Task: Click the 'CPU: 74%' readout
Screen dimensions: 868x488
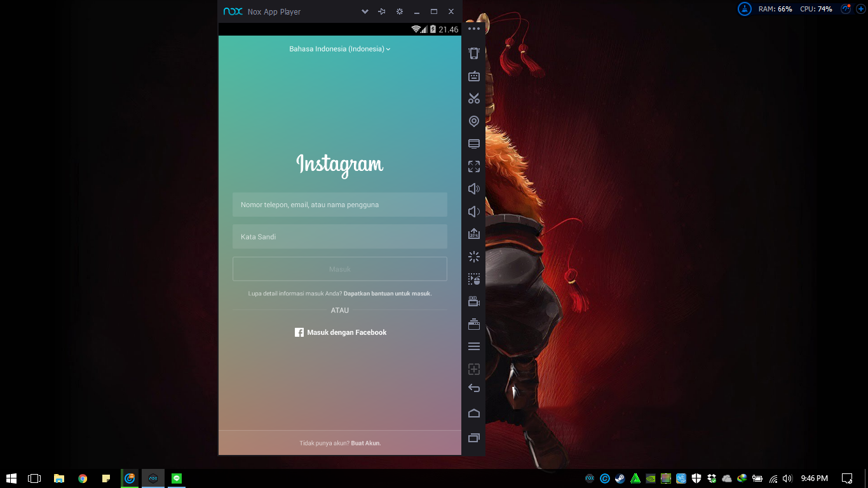Action: click(x=816, y=9)
